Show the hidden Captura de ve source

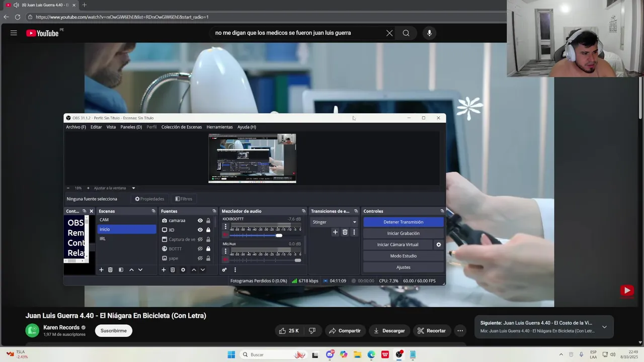200,239
